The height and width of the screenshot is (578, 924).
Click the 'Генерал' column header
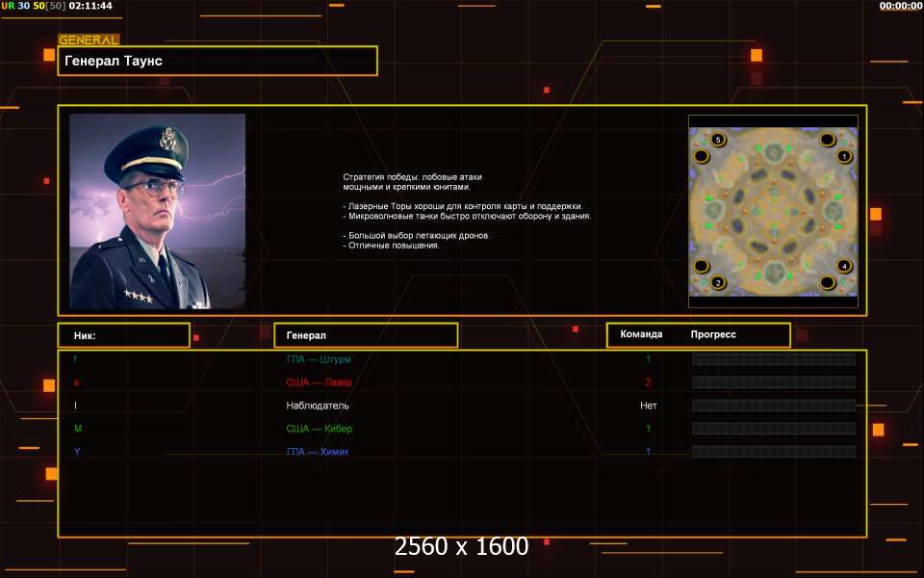point(366,335)
